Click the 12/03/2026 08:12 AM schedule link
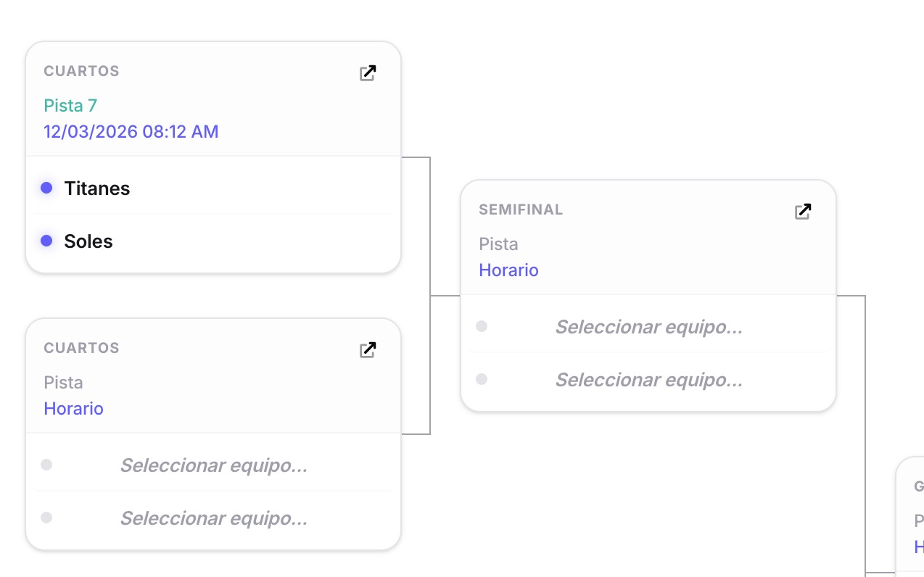 (131, 131)
